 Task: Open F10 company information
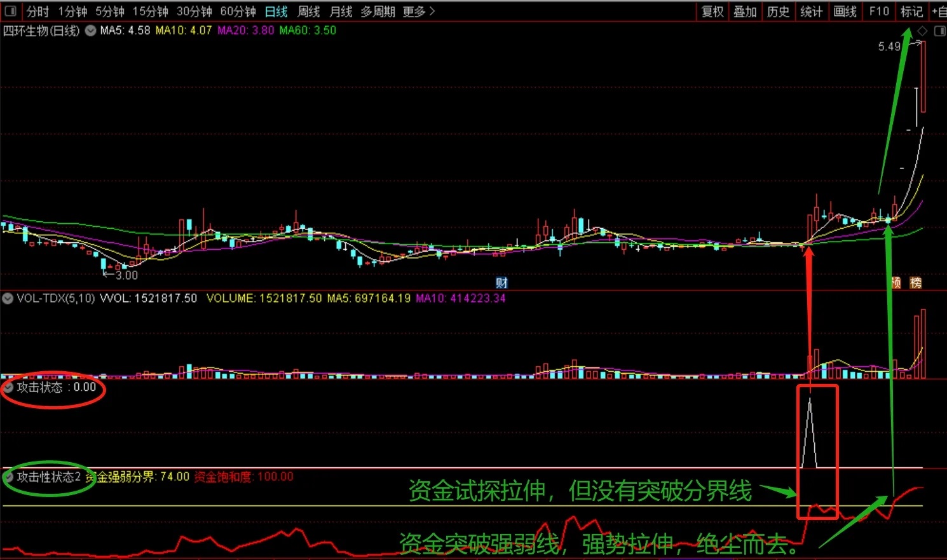(x=879, y=11)
